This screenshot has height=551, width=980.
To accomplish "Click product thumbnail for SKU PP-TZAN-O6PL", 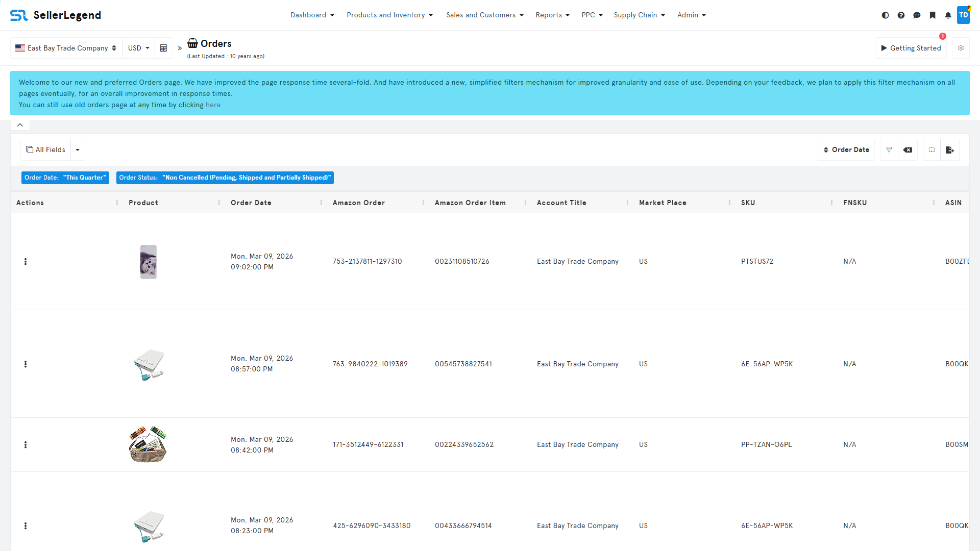I will 148,444.
